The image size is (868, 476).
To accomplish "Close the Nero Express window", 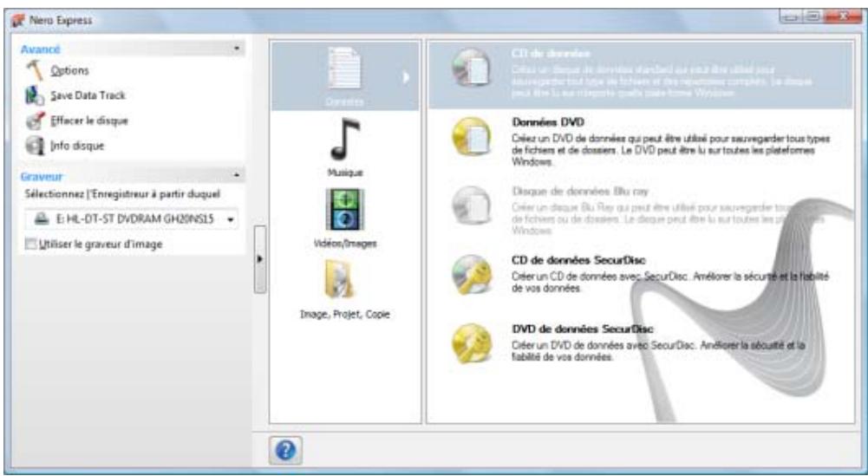I will 843,17.
